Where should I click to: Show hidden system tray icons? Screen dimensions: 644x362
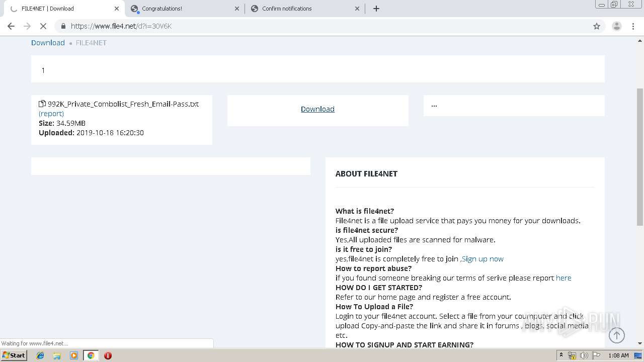pyautogui.click(x=561, y=355)
